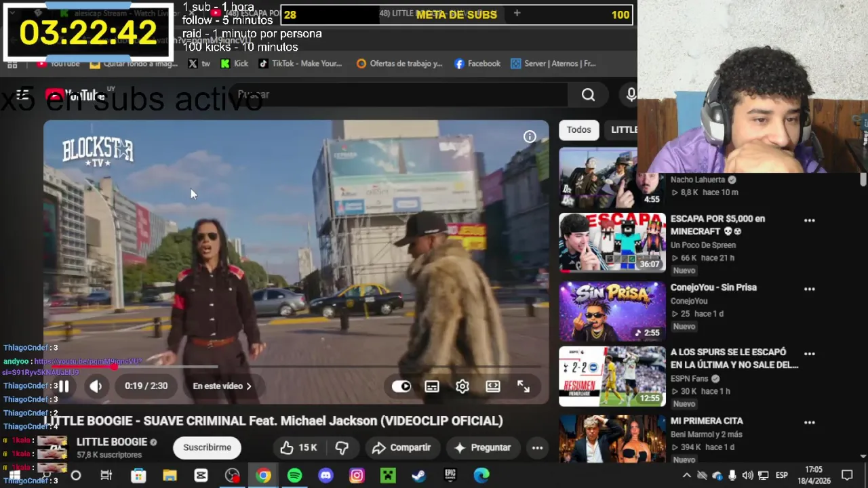868x488 pixels.
Task: Switch the player to theater mode
Action: click(x=493, y=386)
